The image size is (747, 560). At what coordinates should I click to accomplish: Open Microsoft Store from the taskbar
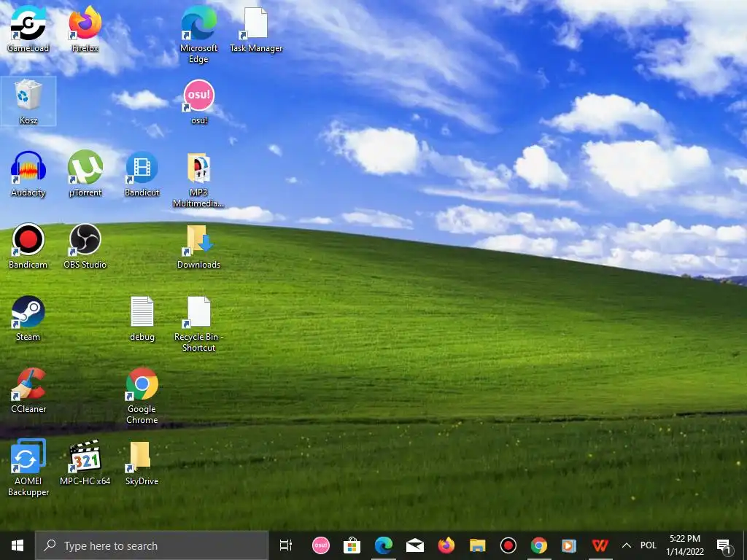(352, 545)
